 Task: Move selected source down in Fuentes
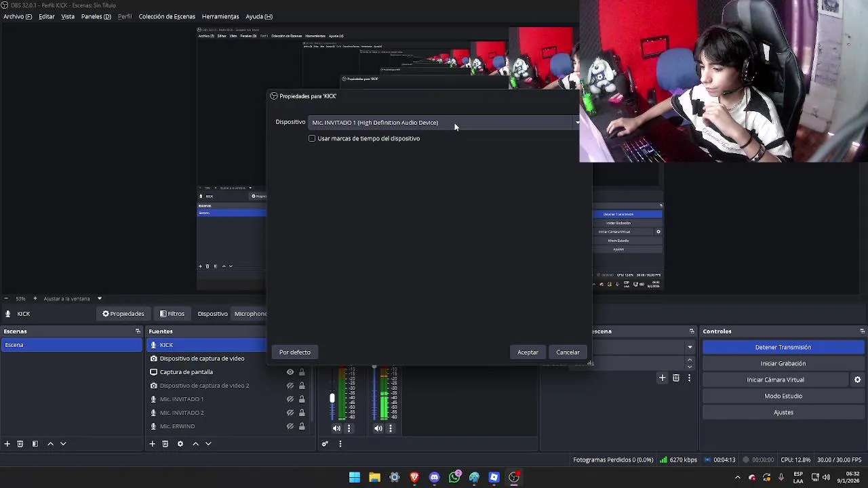tap(208, 443)
